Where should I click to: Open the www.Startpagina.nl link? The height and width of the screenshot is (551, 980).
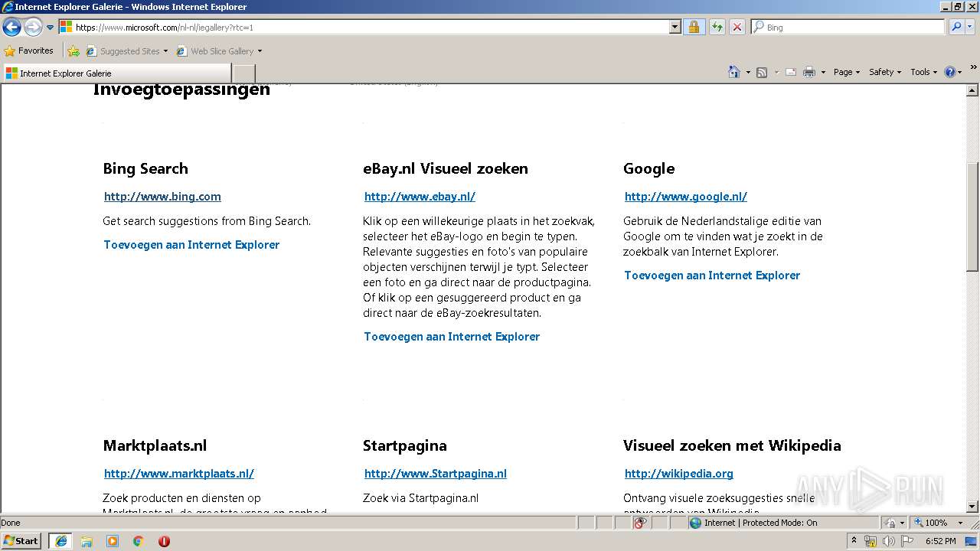pos(436,474)
